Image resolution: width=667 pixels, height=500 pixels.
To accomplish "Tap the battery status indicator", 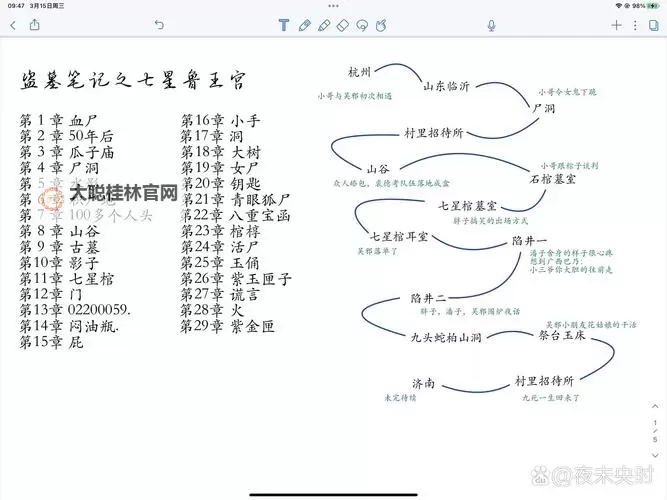I will pos(653,6).
